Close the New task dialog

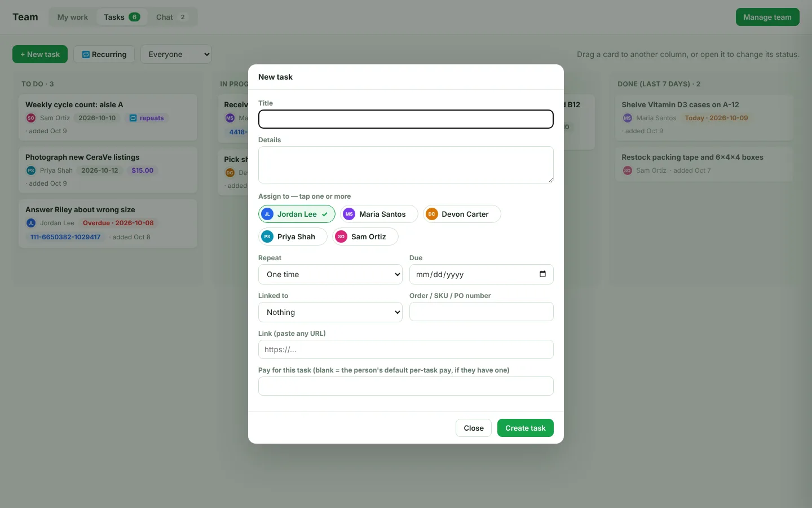(474, 428)
